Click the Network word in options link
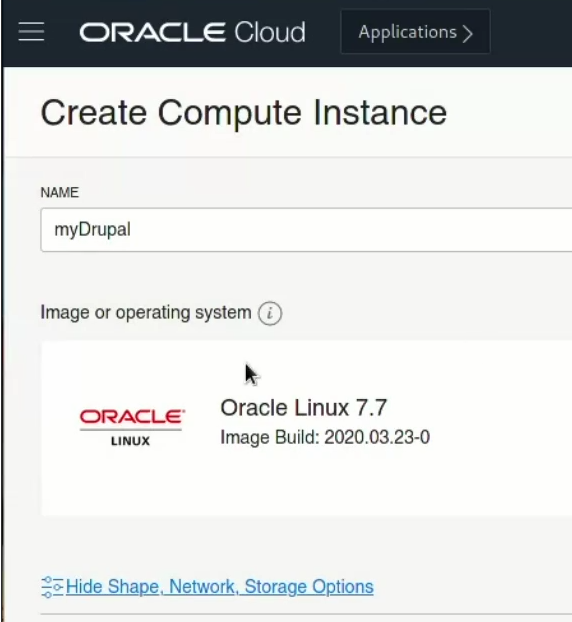The width and height of the screenshot is (572, 622). (203, 587)
